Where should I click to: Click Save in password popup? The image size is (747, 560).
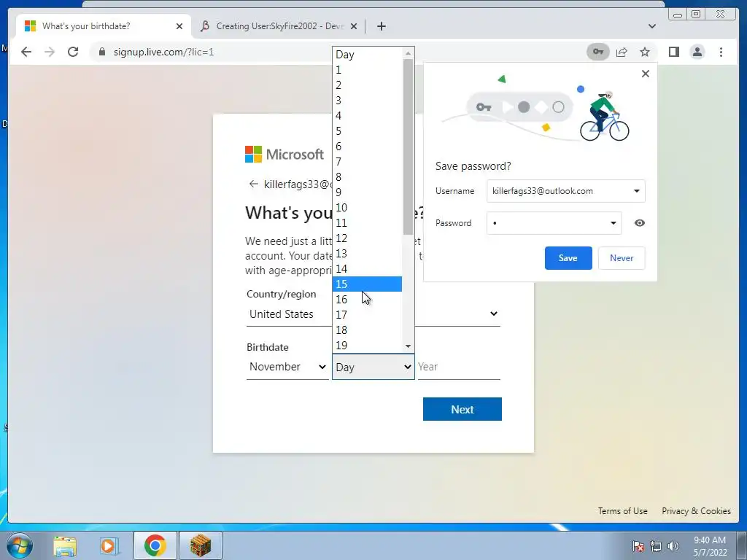click(568, 258)
